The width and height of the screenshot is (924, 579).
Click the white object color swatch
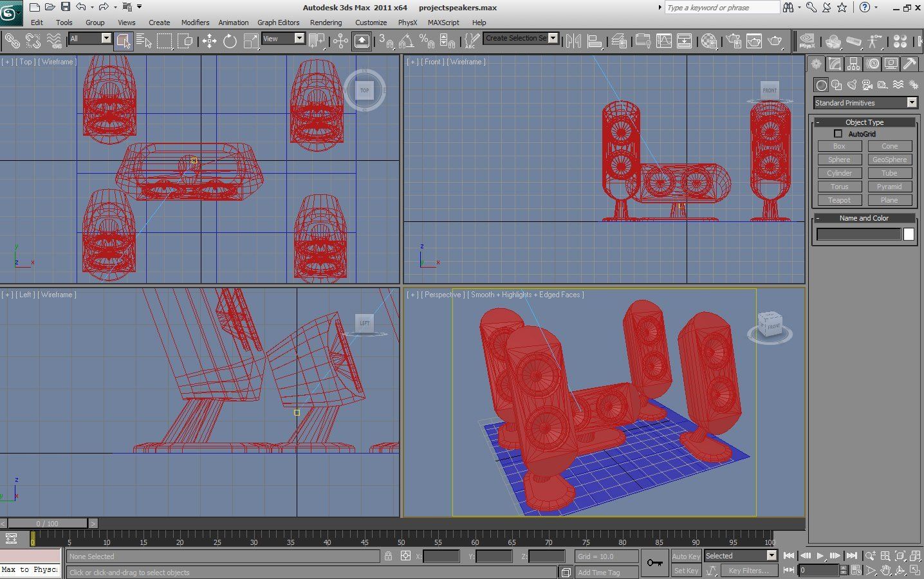tap(909, 235)
